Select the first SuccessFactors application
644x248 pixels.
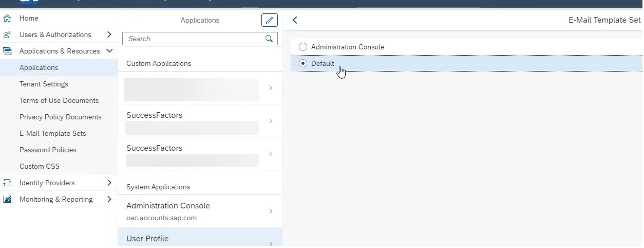(x=200, y=121)
